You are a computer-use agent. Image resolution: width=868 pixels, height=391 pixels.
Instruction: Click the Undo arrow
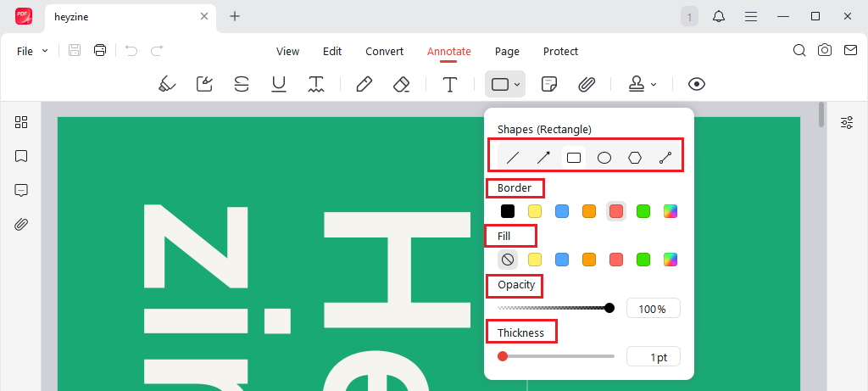131,51
